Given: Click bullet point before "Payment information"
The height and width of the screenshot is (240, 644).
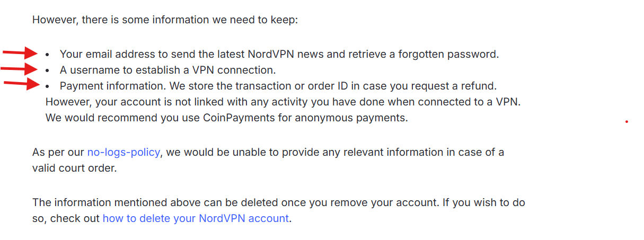Looking at the screenshot, I should coord(48,86).
